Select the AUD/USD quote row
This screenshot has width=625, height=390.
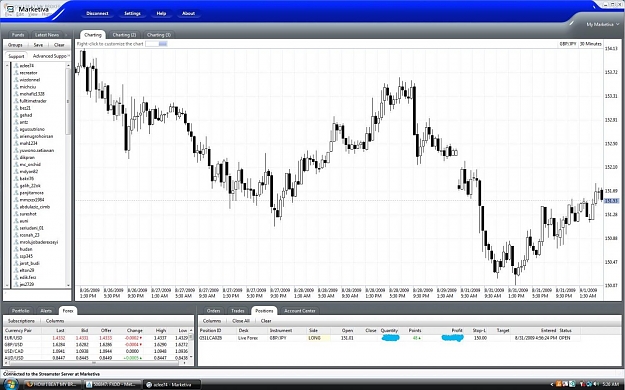tap(96, 358)
